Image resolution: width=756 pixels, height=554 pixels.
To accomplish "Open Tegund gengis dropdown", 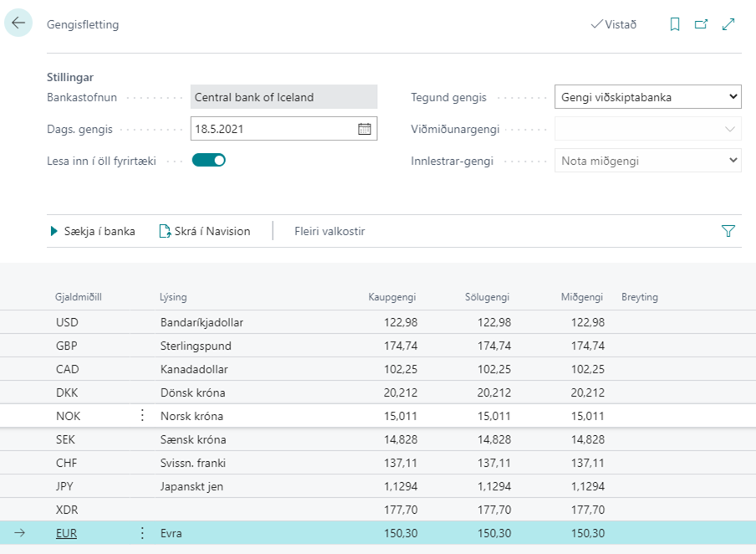I will coord(648,97).
